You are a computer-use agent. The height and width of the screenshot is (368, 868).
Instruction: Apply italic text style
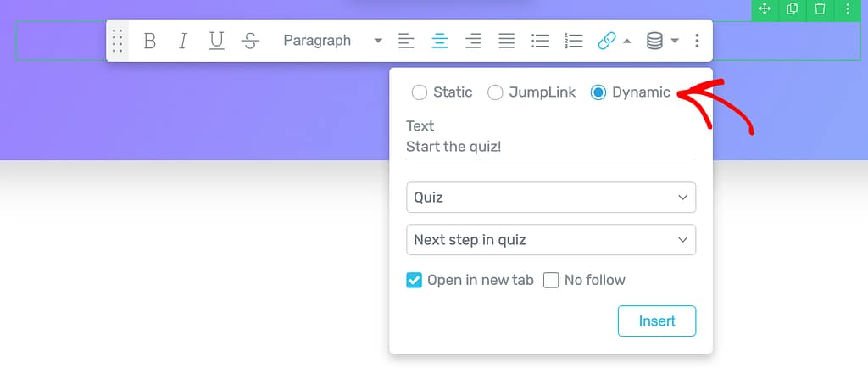pyautogui.click(x=183, y=41)
